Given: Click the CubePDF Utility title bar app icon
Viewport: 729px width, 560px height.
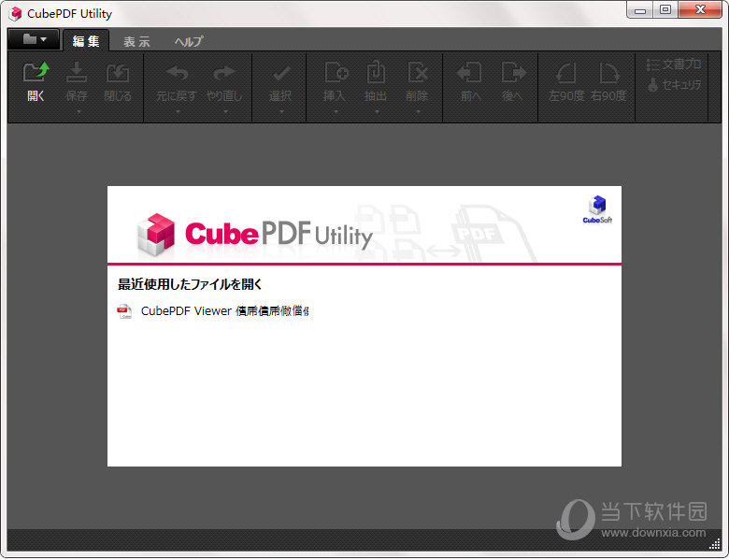Looking at the screenshot, I should click(x=15, y=13).
